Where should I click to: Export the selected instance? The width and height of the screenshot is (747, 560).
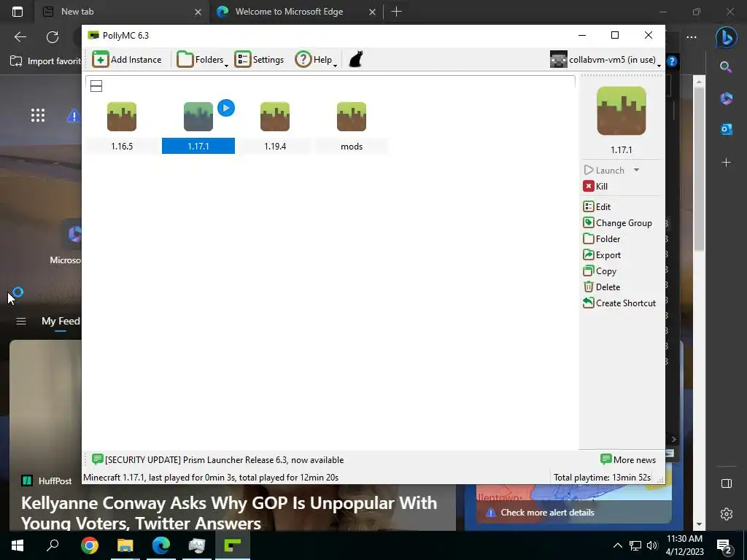point(602,255)
